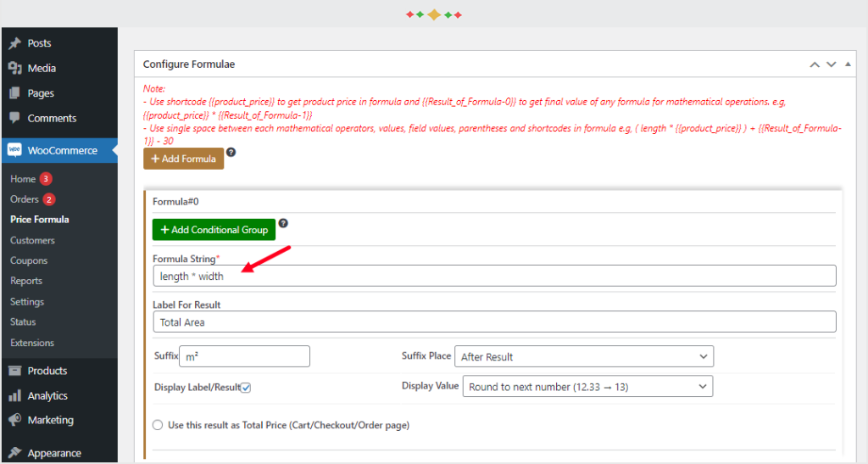Click the Products box icon

[x=15, y=371]
